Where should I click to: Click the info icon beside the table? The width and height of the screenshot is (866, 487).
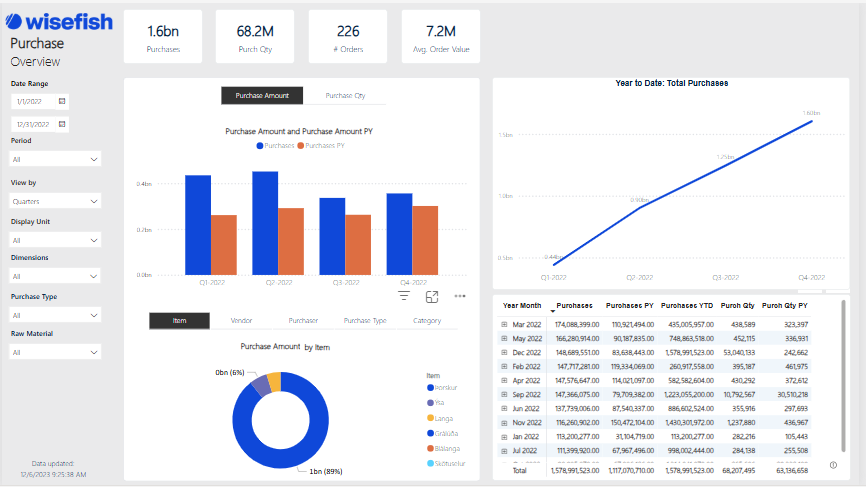click(x=833, y=465)
